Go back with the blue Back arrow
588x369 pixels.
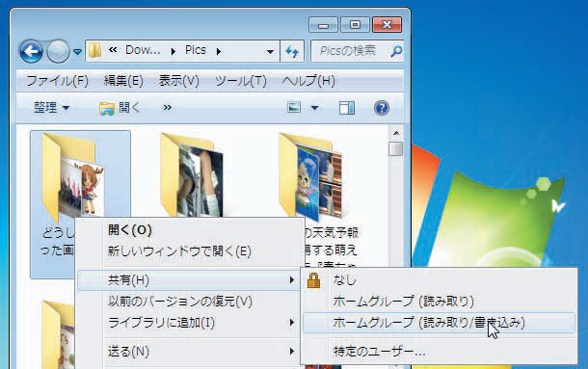31,51
